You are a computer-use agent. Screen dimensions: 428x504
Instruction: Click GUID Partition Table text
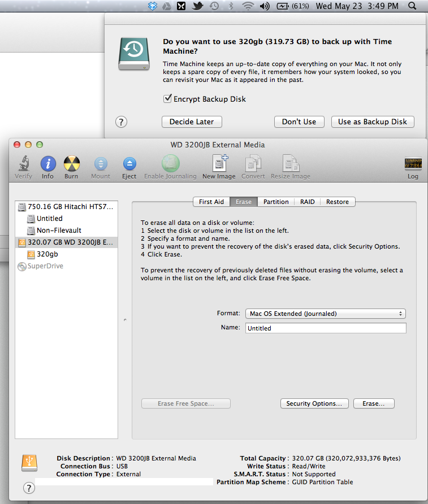322,482
